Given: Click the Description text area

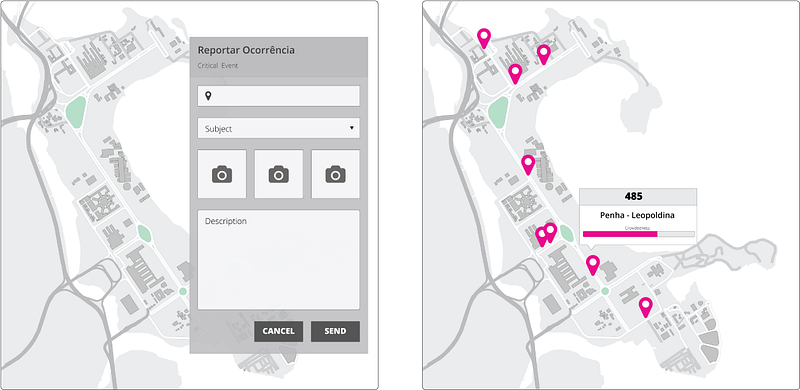Looking at the screenshot, I should 279,259.
